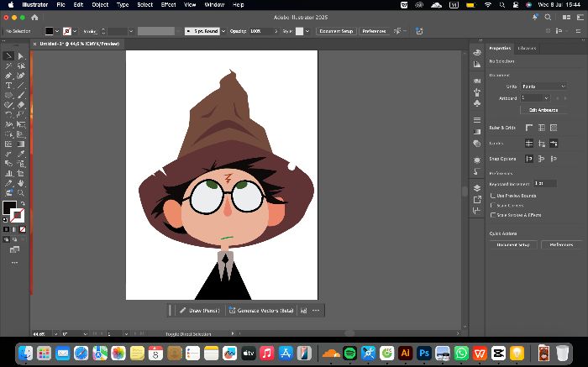The width and height of the screenshot is (588, 367).
Task: Open the Symbols panel icon
Action: coord(477,103)
